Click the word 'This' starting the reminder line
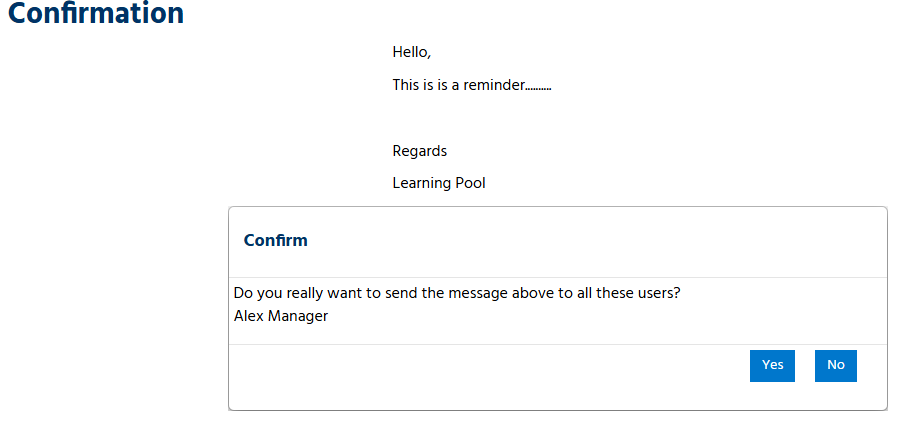Screen dimensions: 912x424 pos(406,85)
